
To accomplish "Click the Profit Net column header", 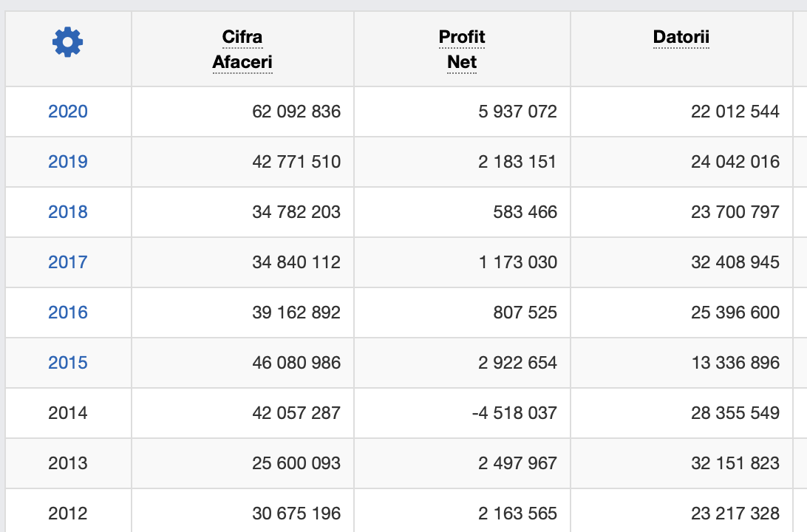I will click(x=462, y=50).
